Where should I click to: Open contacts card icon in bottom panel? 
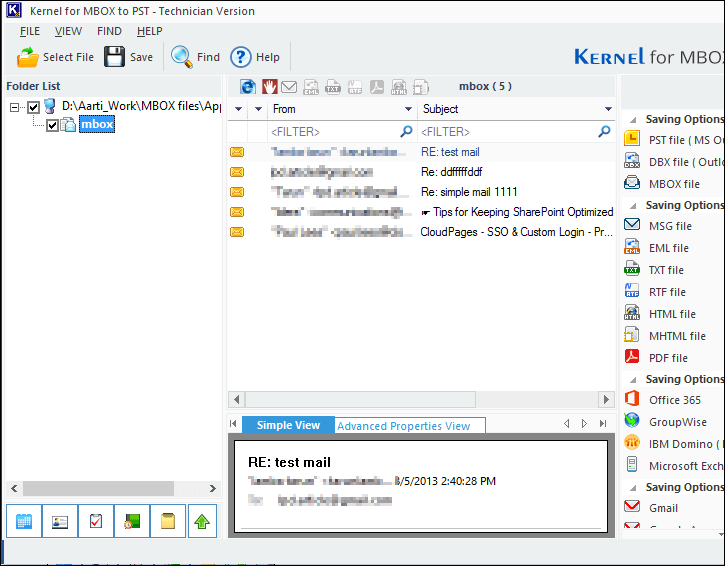coord(60,521)
